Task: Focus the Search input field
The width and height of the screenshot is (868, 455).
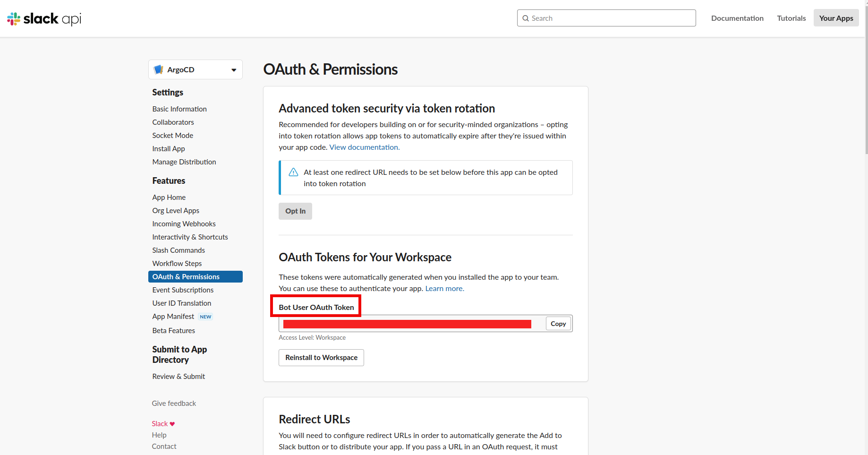Action: (606, 18)
